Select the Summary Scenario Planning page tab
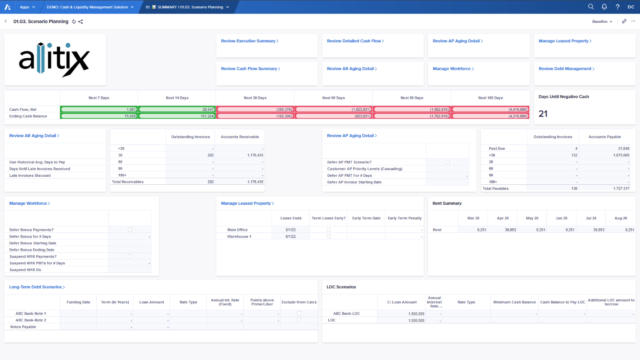The image size is (640, 360). pos(188,7)
